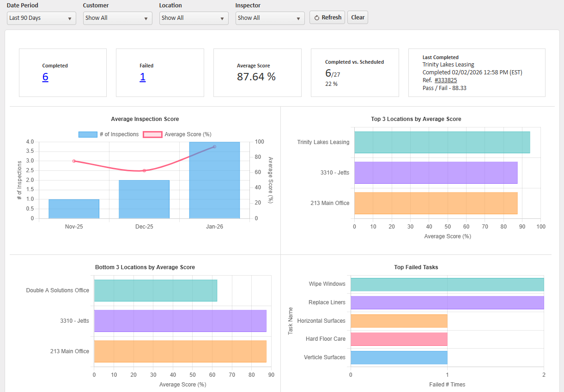Image resolution: width=564 pixels, height=392 pixels.
Task: Toggle the '# of Inspections' legend item
Action: point(109,134)
